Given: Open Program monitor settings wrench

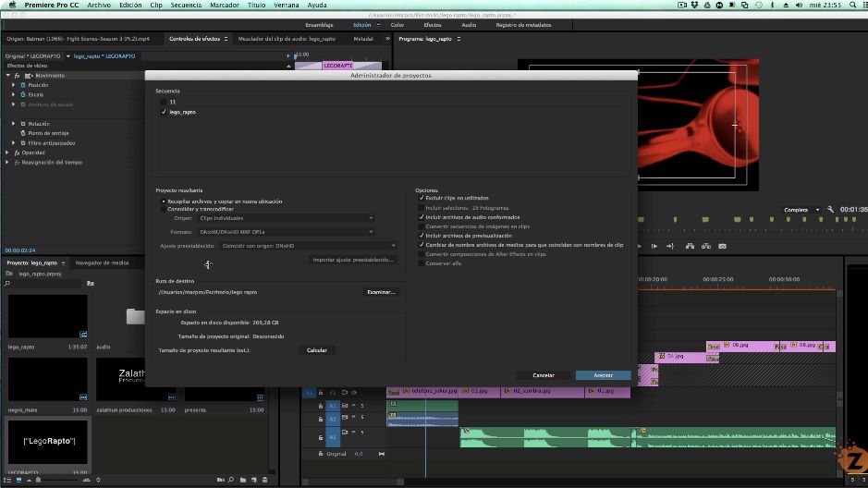Looking at the screenshot, I should pyautogui.click(x=830, y=210).
